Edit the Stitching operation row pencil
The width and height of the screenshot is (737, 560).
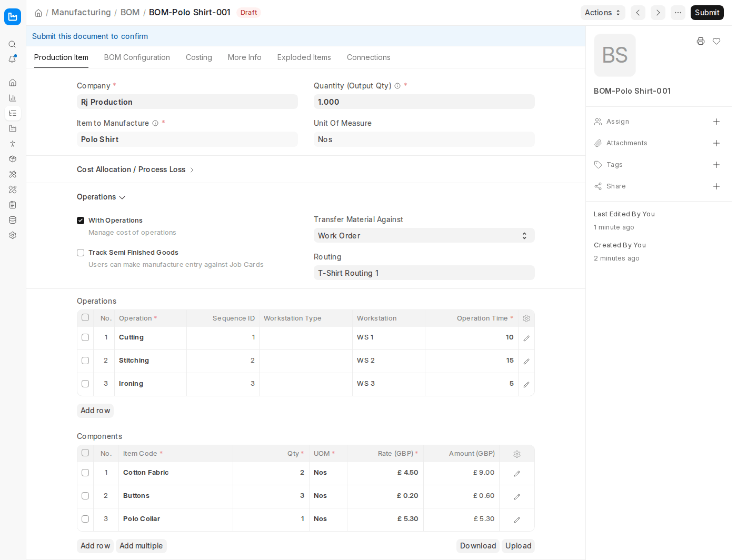point(526,362)
